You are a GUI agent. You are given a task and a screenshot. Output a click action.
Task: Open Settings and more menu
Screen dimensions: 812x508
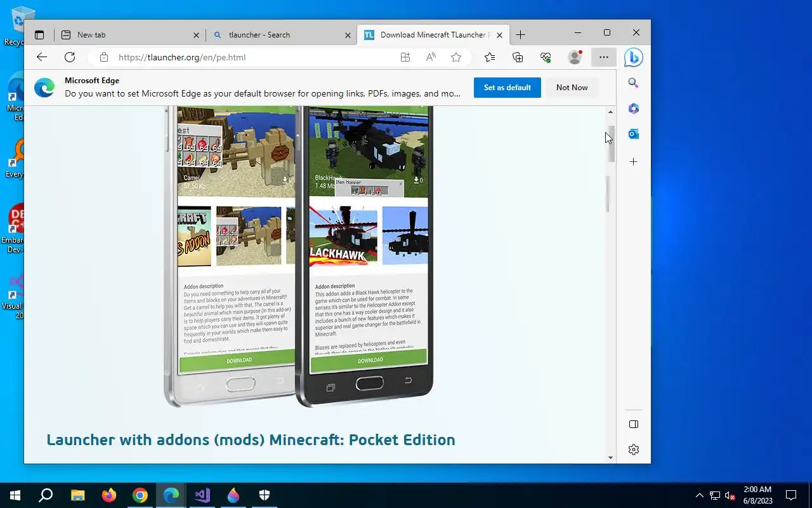(603, 57)
